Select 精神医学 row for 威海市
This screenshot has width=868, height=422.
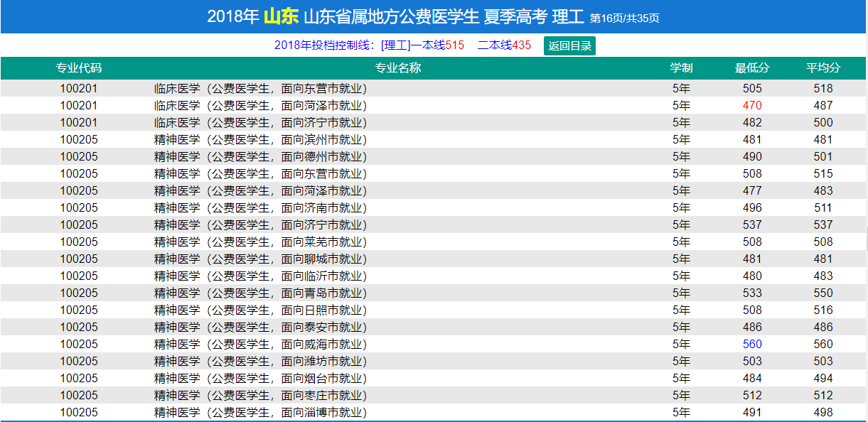[260, 345]
